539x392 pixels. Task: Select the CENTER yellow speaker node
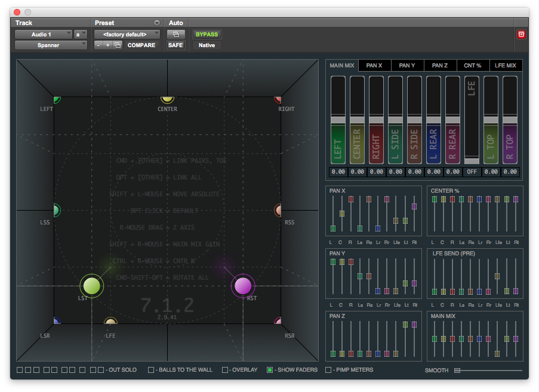(167, 99)
